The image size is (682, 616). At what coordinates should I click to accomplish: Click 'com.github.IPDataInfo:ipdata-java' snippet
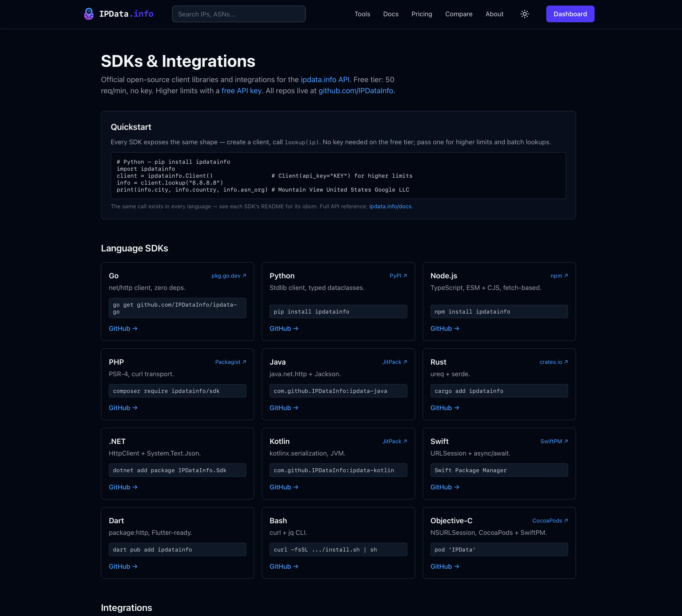click(338, 391)
